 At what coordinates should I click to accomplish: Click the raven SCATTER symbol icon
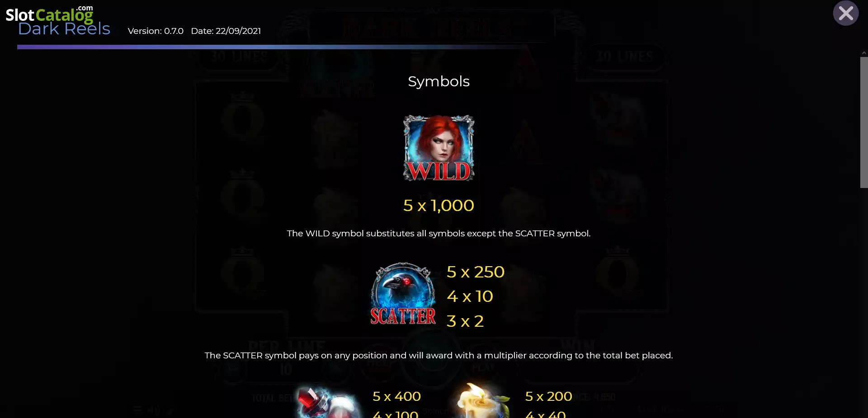click(x=403, y=293)
